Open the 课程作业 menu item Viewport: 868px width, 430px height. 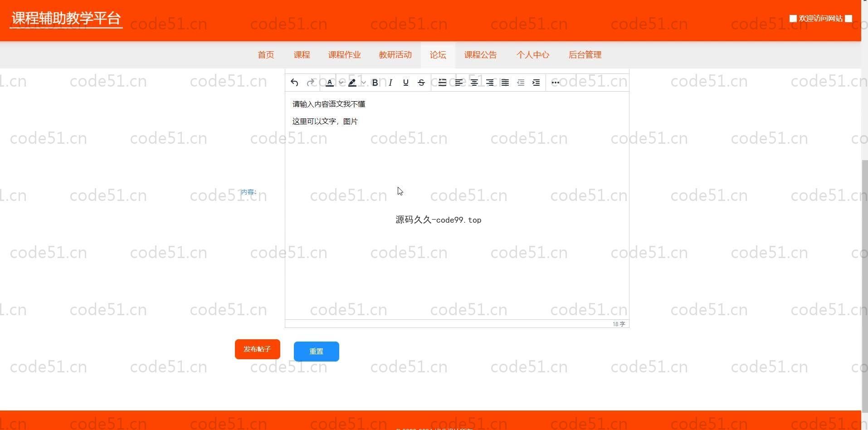[x=345, y=55]
